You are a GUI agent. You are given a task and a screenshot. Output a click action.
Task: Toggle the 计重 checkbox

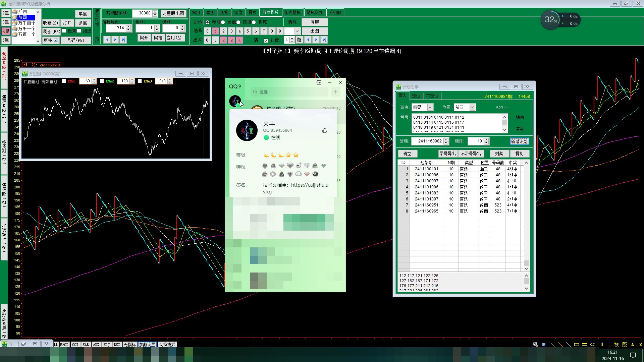tap(266, 41)
